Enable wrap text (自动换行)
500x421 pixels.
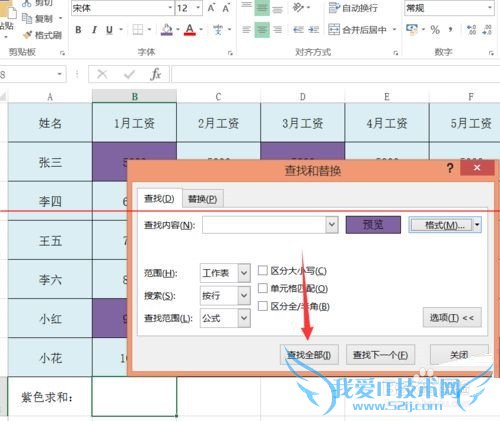[x=353, y=8]
